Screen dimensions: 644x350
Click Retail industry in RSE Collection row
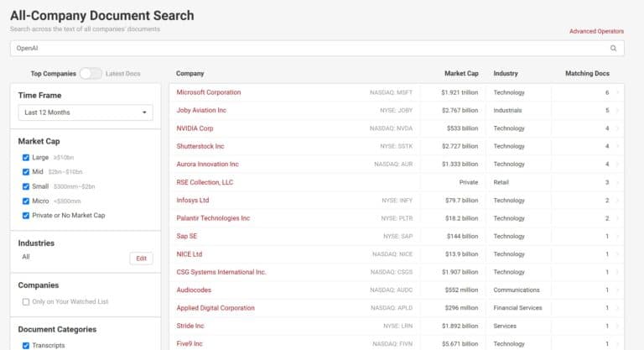click(x=501, y=182)
